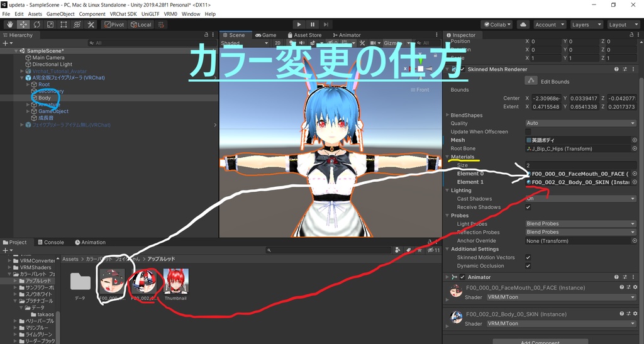Select the Scale tool in toolbar
This screenshot has height=344, width=644.
[x=50, y=25]
